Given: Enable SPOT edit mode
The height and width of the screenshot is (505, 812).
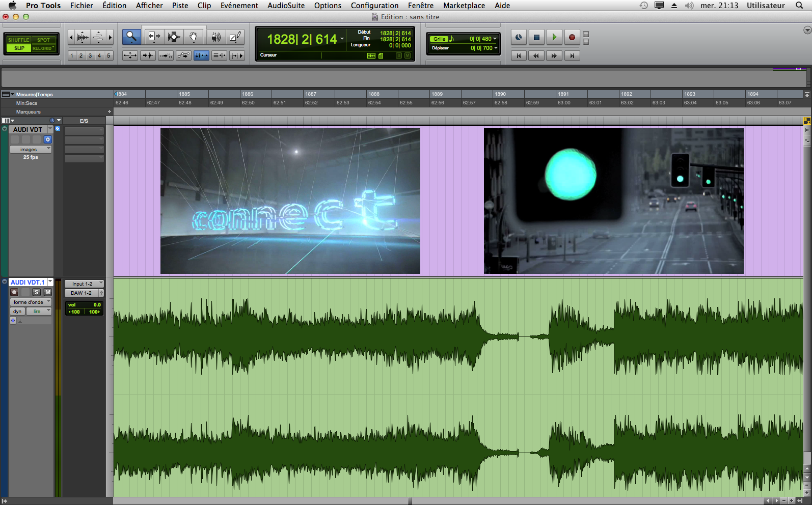Looking at the screenshot, I should click(x=44, y=40).
